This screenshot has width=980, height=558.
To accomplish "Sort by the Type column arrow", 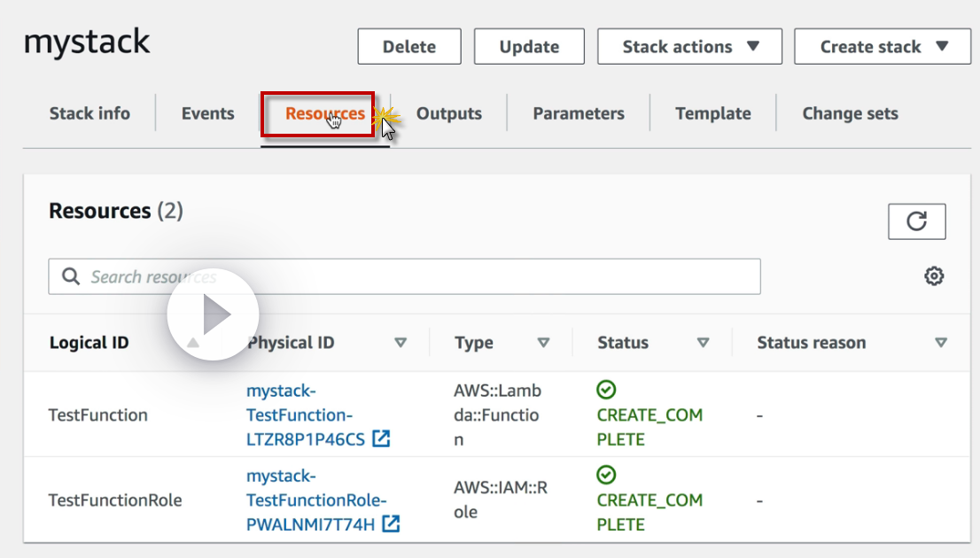I will pos(543,343).
